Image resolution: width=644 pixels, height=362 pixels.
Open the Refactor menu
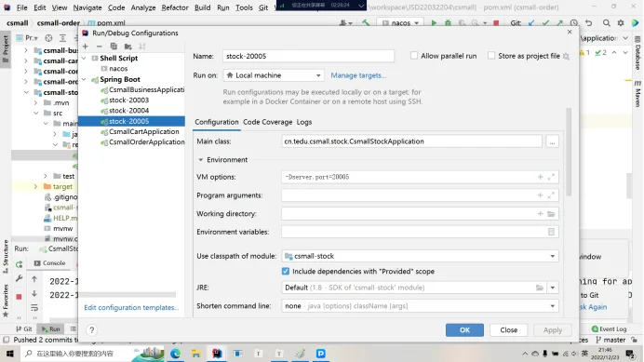point(175,7)
